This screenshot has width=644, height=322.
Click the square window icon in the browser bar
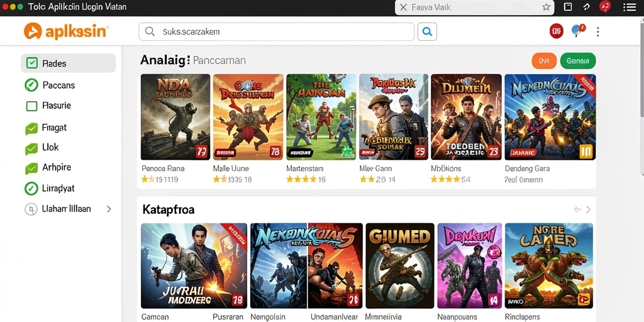pos(568,7)
